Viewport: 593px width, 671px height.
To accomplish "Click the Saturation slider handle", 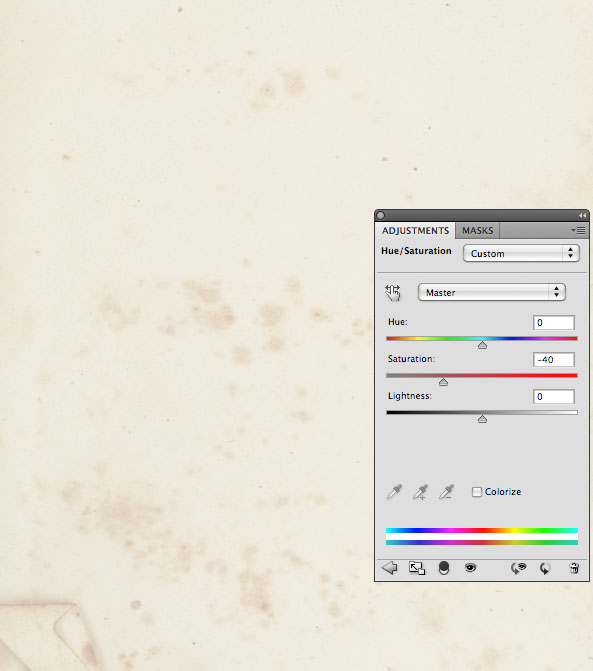I will coord(443,382).
